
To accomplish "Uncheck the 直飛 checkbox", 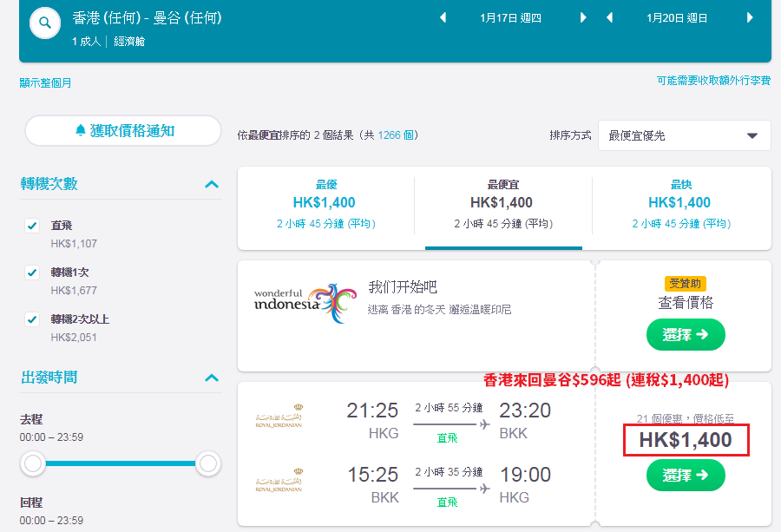I will 32,226.
